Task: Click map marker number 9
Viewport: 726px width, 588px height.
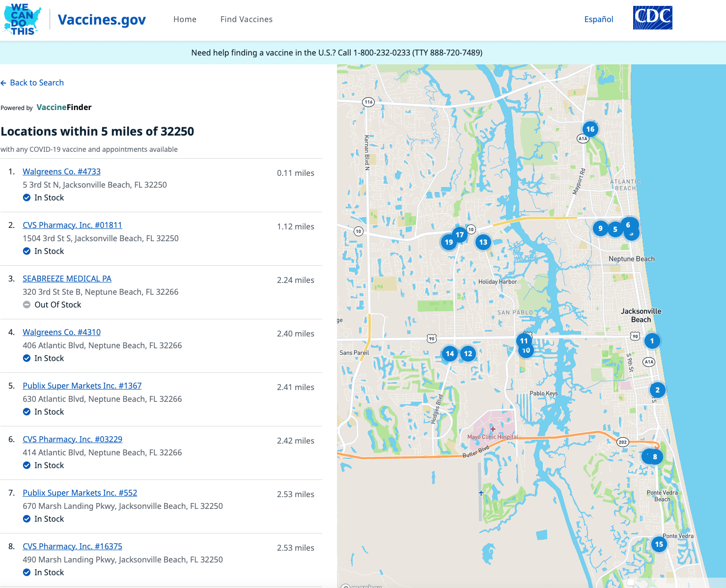Action: pyautogui.click(x=600, y=228)
